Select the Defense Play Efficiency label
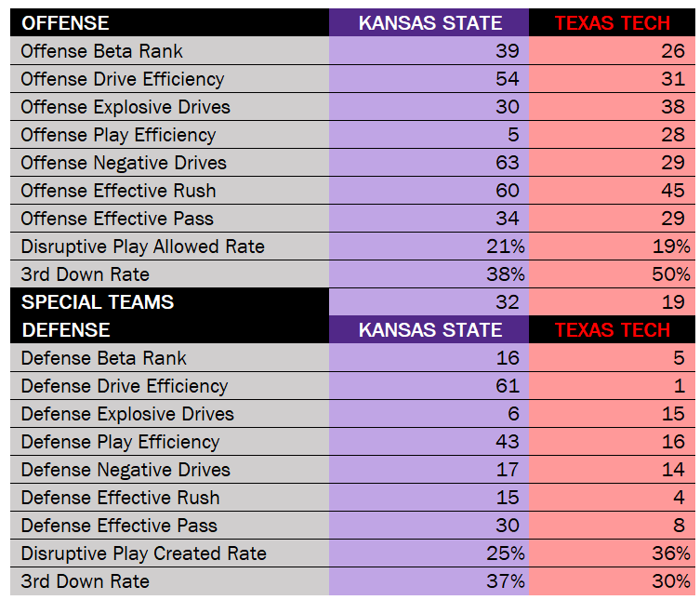 120,442
